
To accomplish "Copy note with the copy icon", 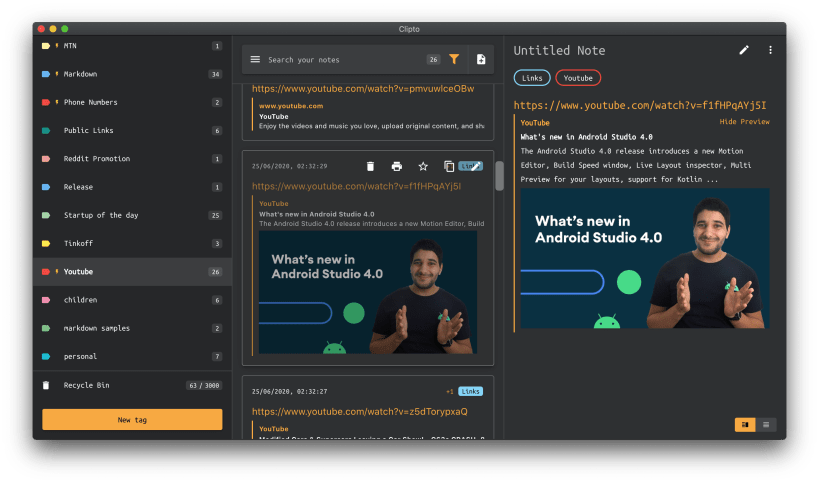I will click(x=449, y=166).
